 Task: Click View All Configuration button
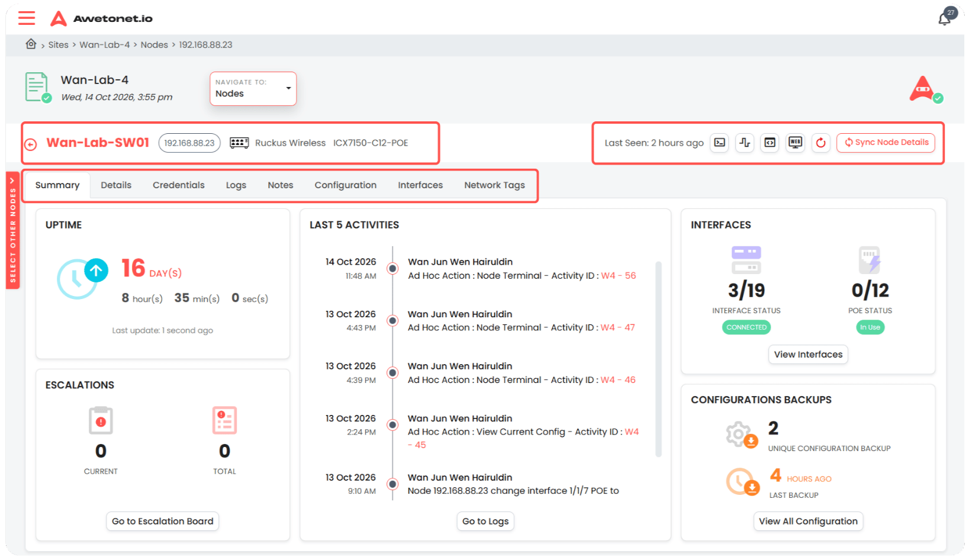(x=808, y=521)
